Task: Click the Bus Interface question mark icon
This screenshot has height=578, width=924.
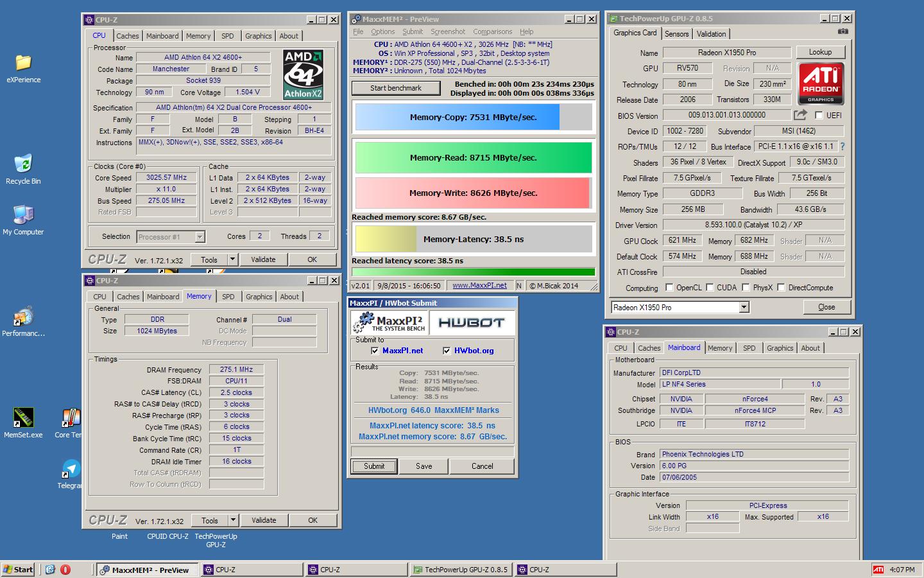Action: pyautogui.click(x=843, y=146)
